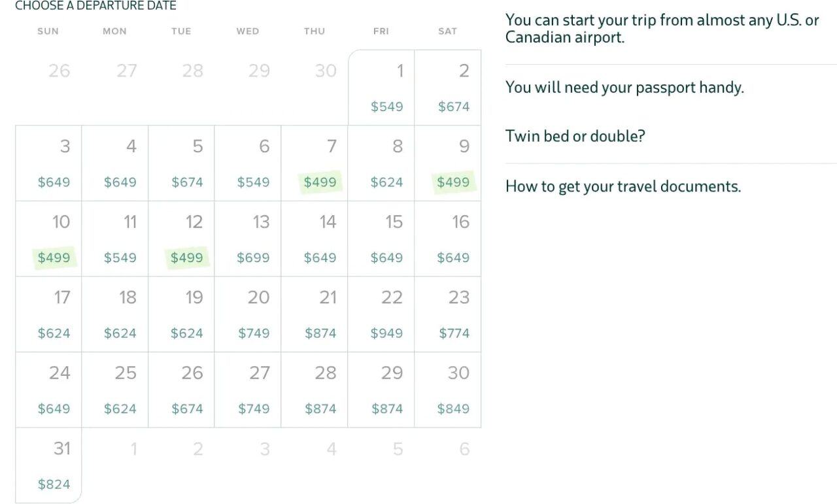
Task: Expand the U.S. or Canadian airport info
Action: pos(662,29)
